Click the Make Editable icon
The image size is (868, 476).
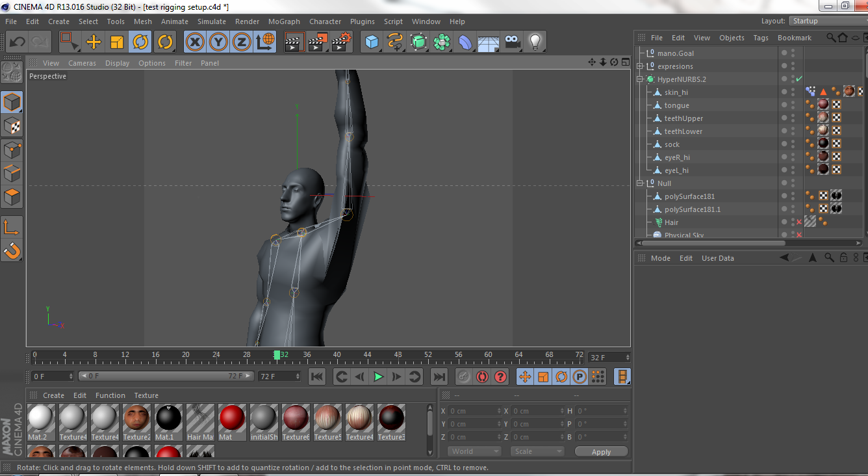(x=12, y=72)
